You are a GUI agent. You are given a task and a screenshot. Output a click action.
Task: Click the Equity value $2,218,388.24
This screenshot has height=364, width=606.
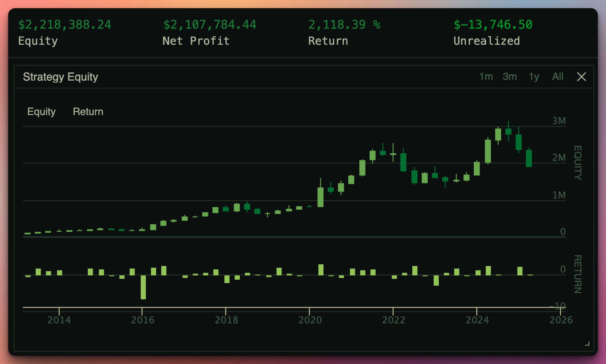point(65,25)
